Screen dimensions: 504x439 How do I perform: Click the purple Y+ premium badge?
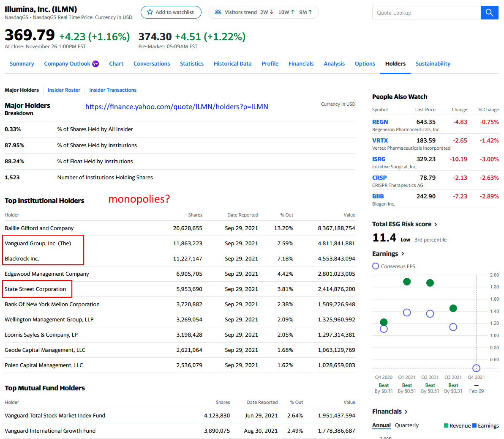[x=95, y=64]
